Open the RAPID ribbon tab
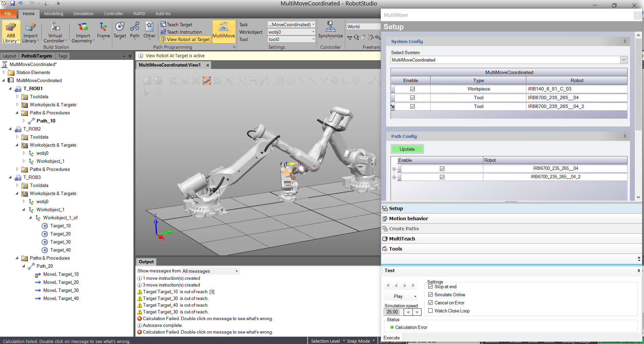This screenshot has height=344, width=644. 139,14
